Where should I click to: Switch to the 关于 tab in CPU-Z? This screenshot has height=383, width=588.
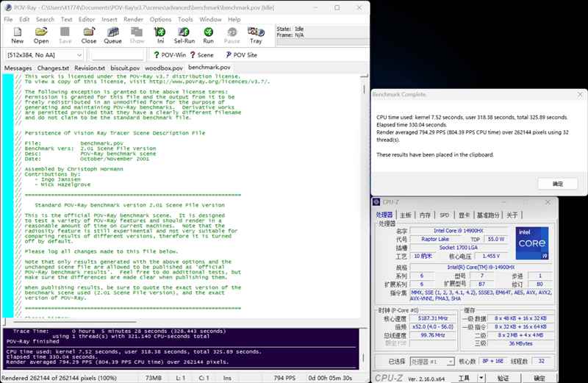pos(512,215)
